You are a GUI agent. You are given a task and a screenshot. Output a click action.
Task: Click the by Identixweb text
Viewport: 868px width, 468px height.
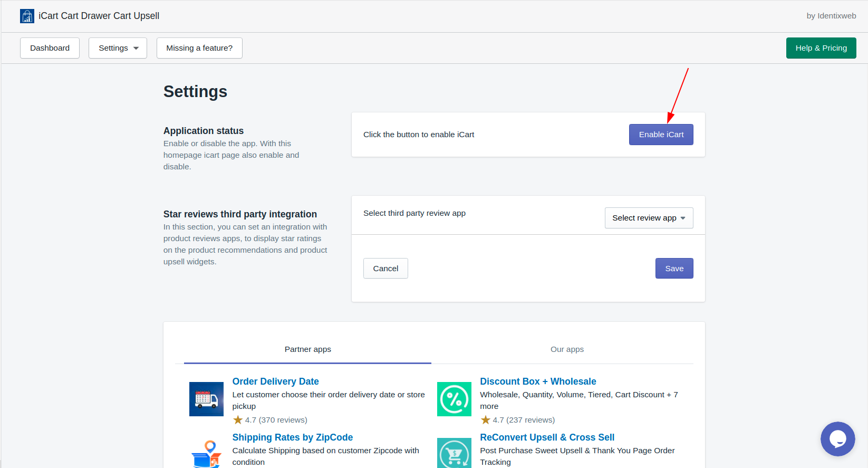[831, 16]
